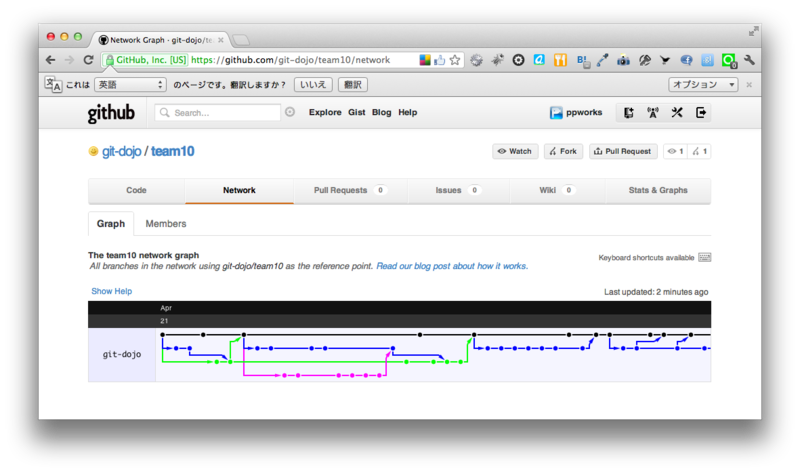Click the Blog link

(382, 112)
